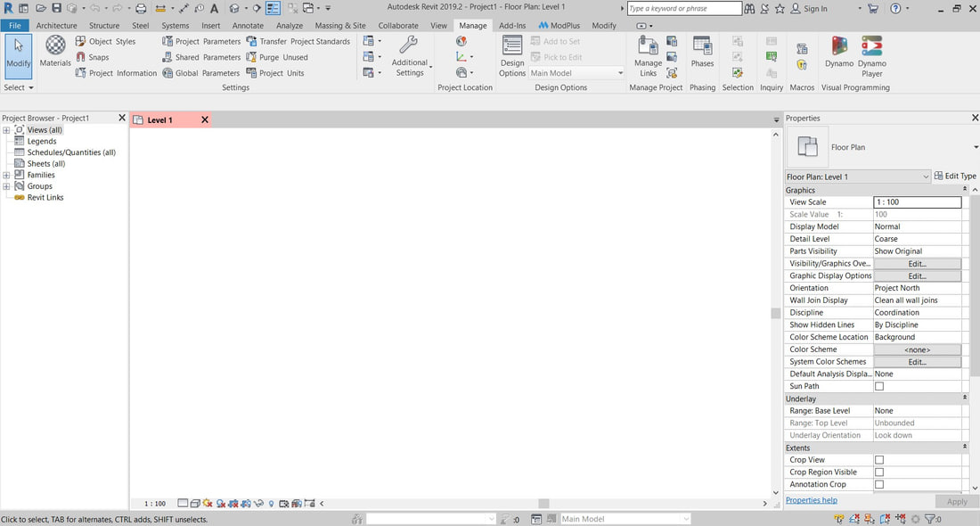This screenshot has width=980, height=526.
Task: Open Shared Parameters
Action: click(x=201, y=57)
